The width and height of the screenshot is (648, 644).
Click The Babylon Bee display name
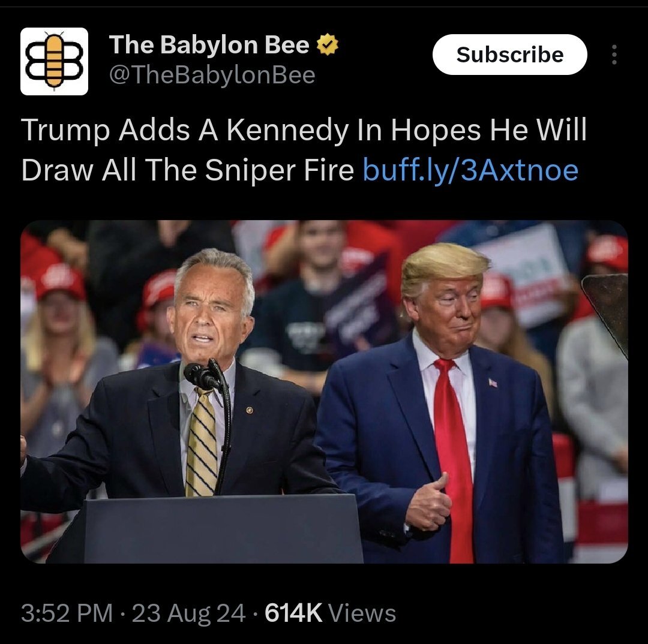point(209,44)
